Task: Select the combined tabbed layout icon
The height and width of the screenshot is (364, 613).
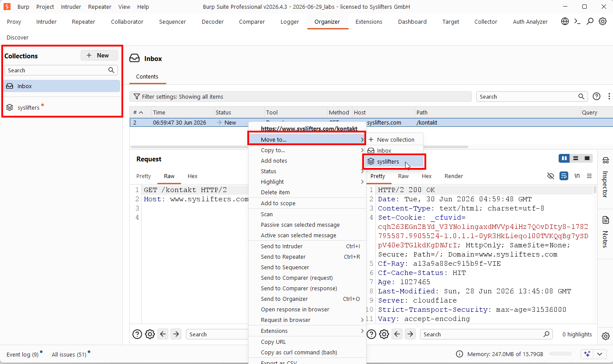Action: [x=587, y=158]
